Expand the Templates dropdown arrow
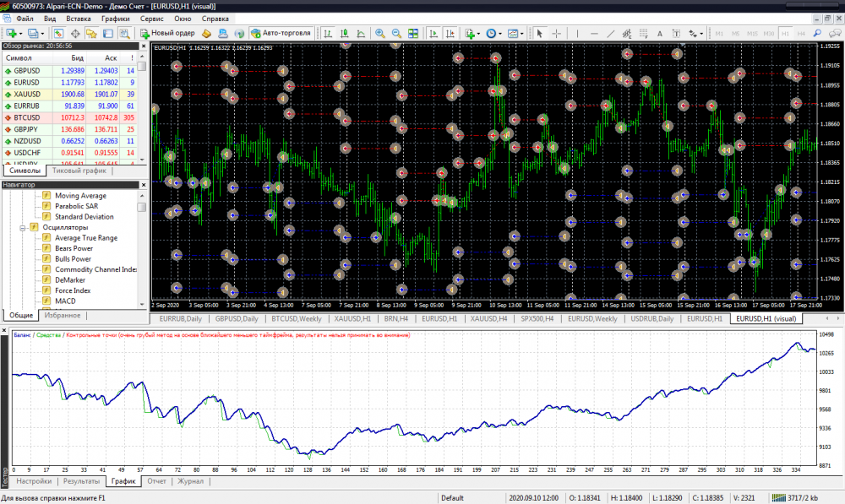Image resolution: width=845 pixels, height=504 pixels. [522, 34]
